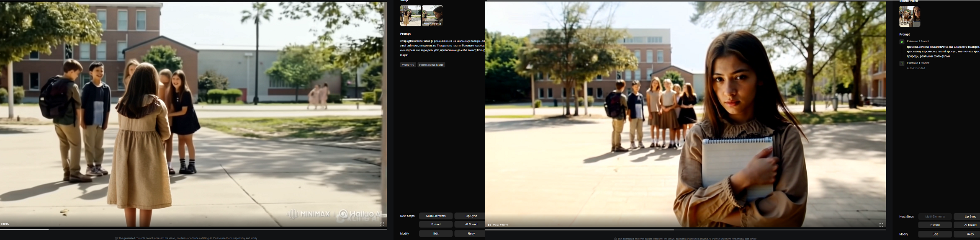Image resolution: width=980 pixels, height=240 pixels.
Task: Click the 'Extension 2 Prompt:' label
Action: point(918,41)
